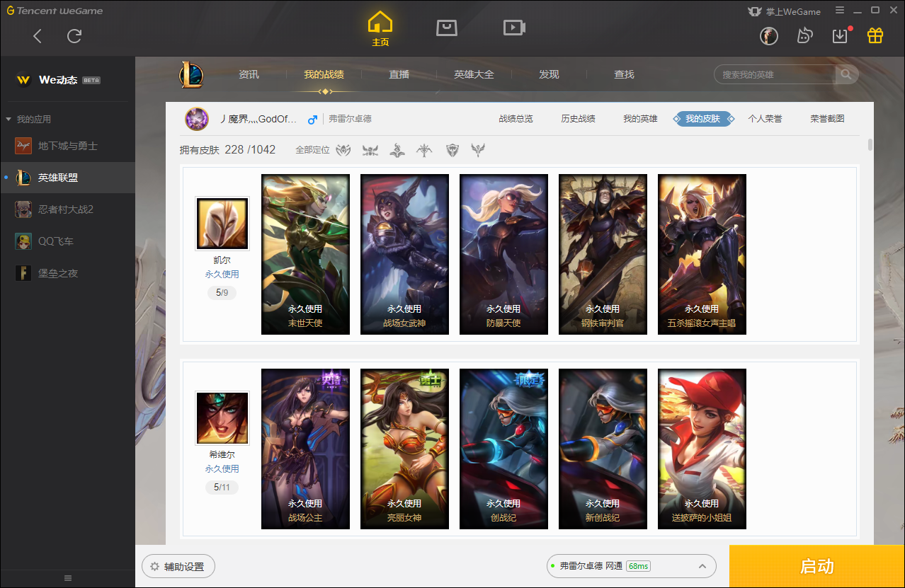Open the chat assistant icon
Screen dimensions: 905x588
pos(804,36)
